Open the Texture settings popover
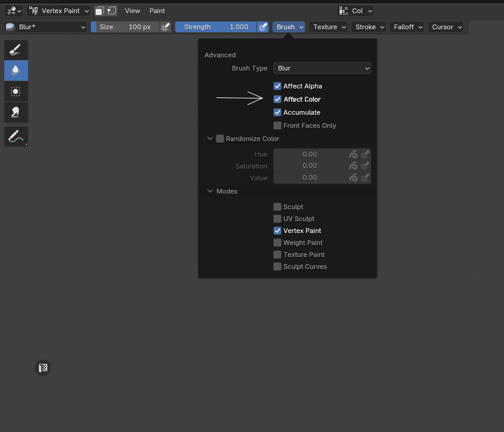The height and width of the screenshot is (432, 504). (329, 27)
